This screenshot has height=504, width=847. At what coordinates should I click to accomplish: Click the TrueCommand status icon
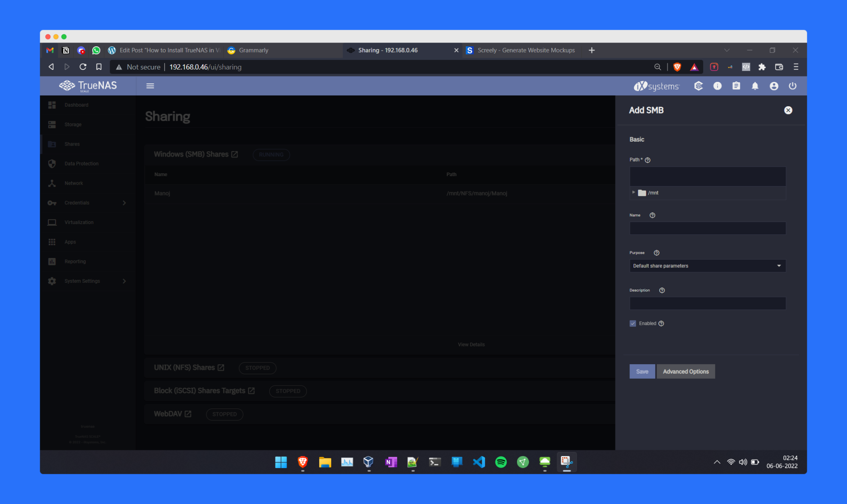[x=699, y=86]
